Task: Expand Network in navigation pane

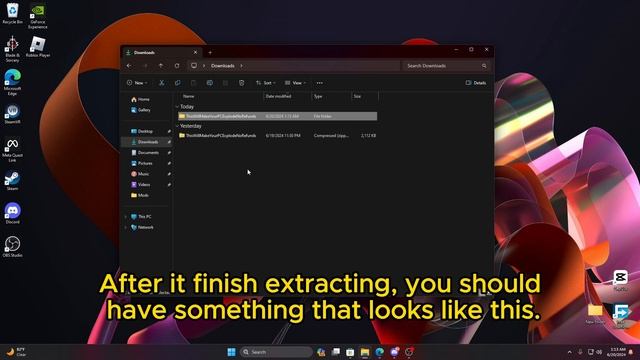Action: coord(126,227)
